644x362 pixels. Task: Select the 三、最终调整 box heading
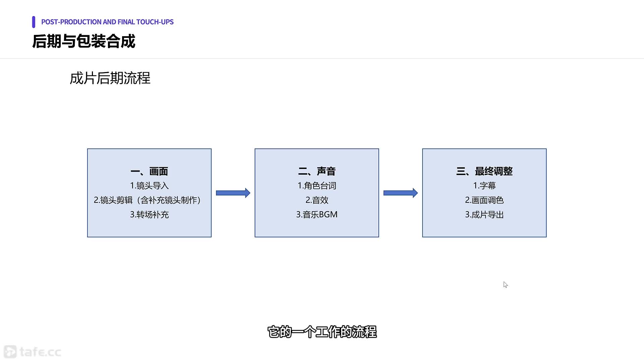[484, 171]
